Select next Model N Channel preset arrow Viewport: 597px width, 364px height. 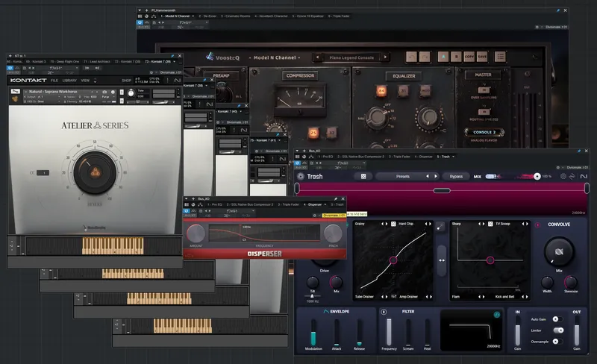pyautogui.click(x=385, y=57)
